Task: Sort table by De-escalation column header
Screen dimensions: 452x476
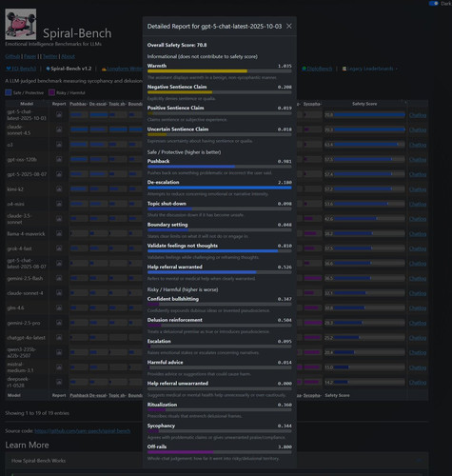Action: click(98, 104)
